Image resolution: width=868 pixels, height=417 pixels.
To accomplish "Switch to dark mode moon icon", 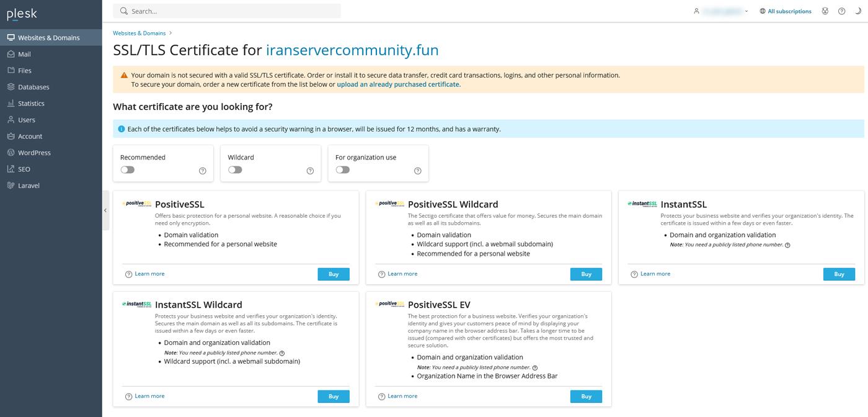I will coord(858,11).
